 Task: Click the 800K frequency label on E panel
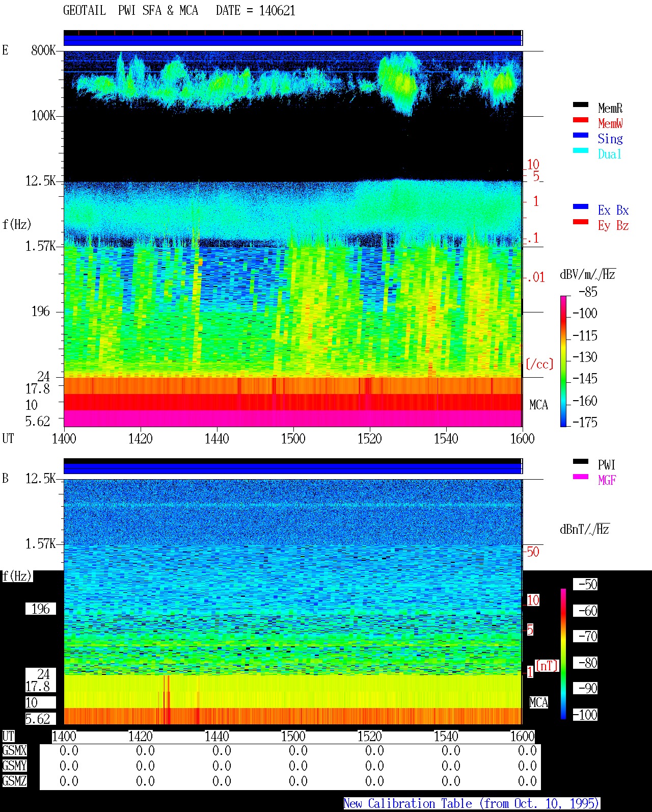click(43, 50)
